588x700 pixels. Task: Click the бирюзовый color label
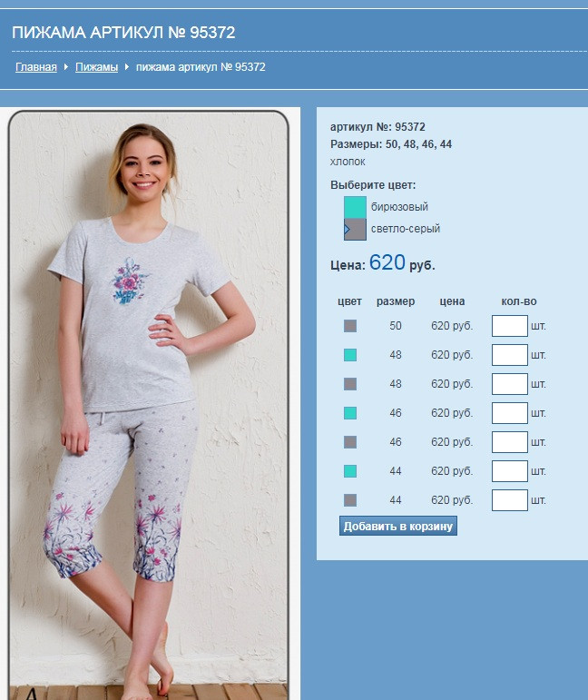point(399,207)
